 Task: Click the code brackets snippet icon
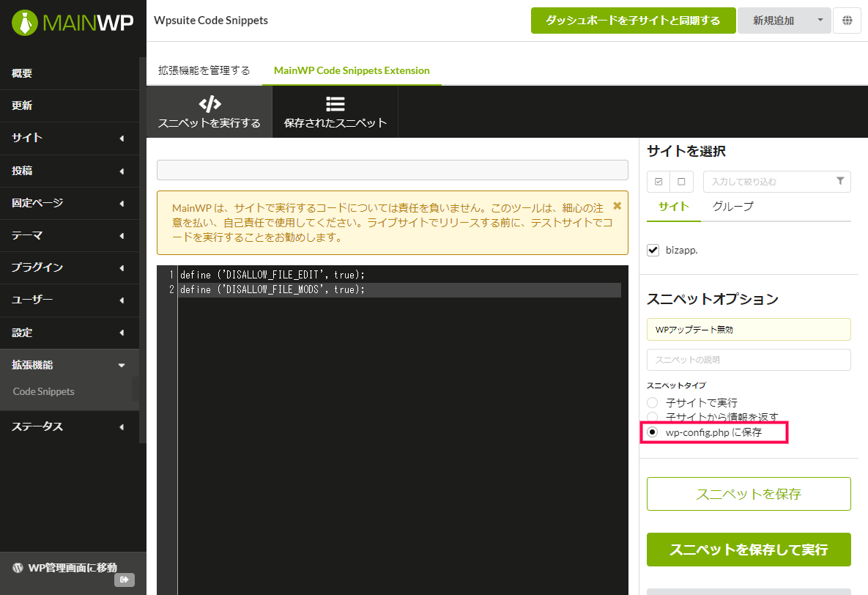tap(209, 103)
